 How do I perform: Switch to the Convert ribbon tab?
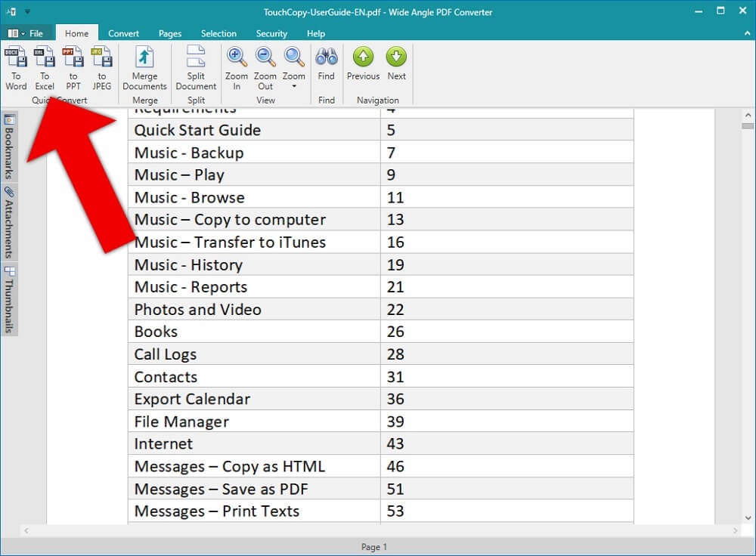click(123, 33)
